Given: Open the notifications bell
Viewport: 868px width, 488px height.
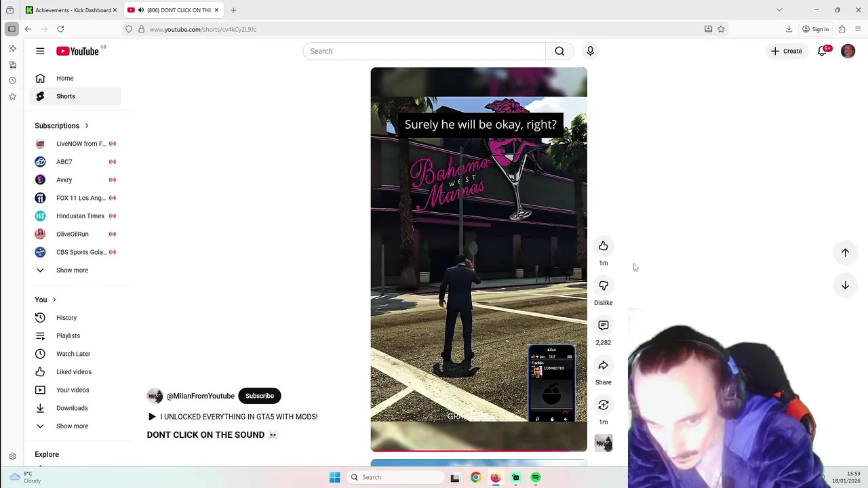Looking at the screenshot, I should click(x=823, y=51).
